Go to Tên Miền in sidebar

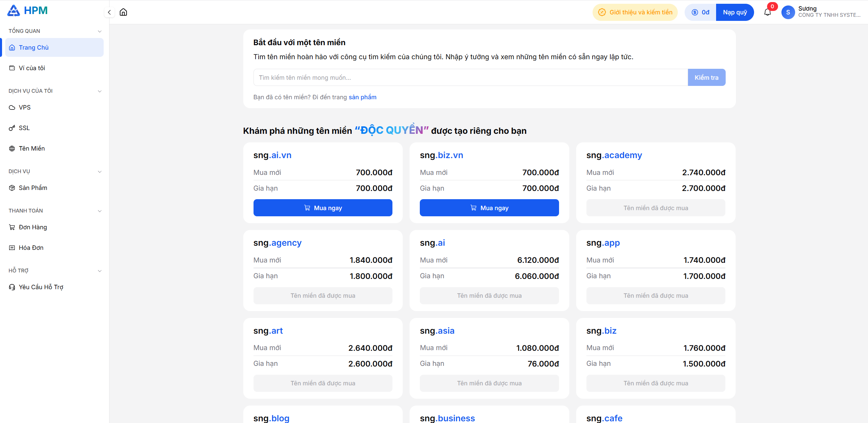click(31, 149)
